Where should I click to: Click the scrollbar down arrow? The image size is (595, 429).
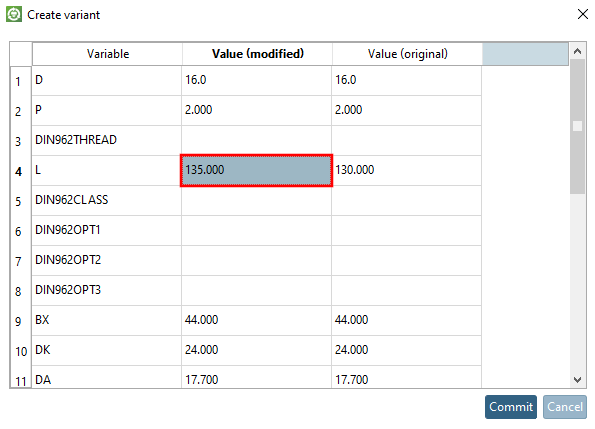(578, 380)
